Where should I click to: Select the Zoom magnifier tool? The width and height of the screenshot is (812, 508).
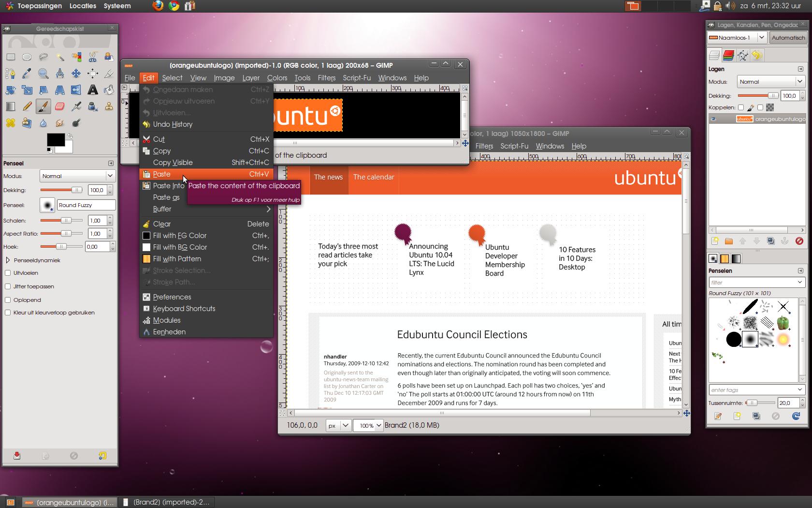tap(43, 74)
